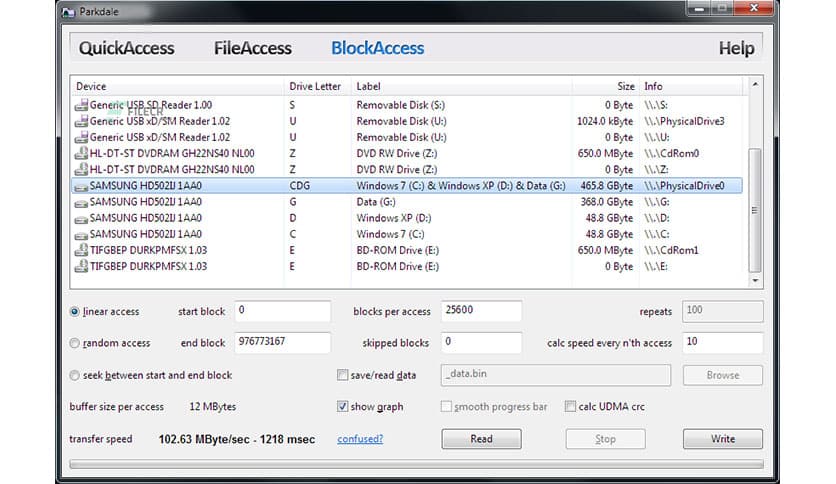This screenshot has height=484, width=836.
Task: Click the blocks per access input field
Action: pos(481,311)
